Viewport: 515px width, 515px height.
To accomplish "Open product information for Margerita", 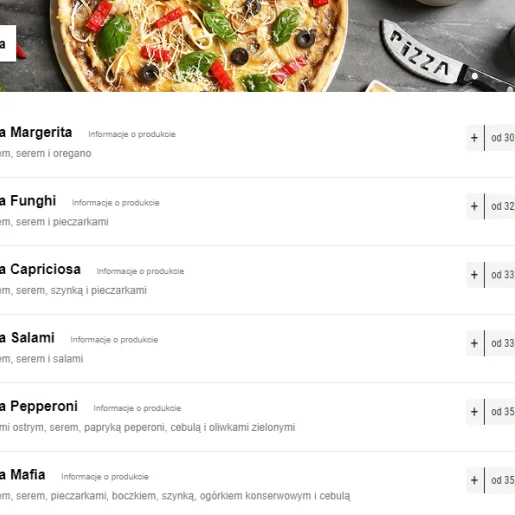I will pos(132,134).
